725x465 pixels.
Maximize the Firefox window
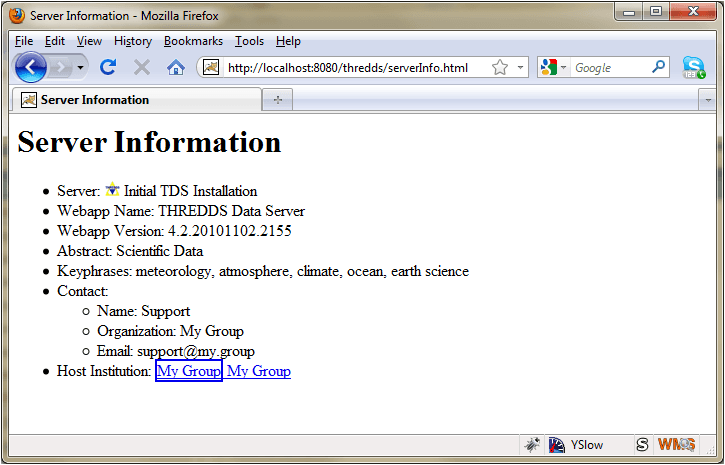656,12
